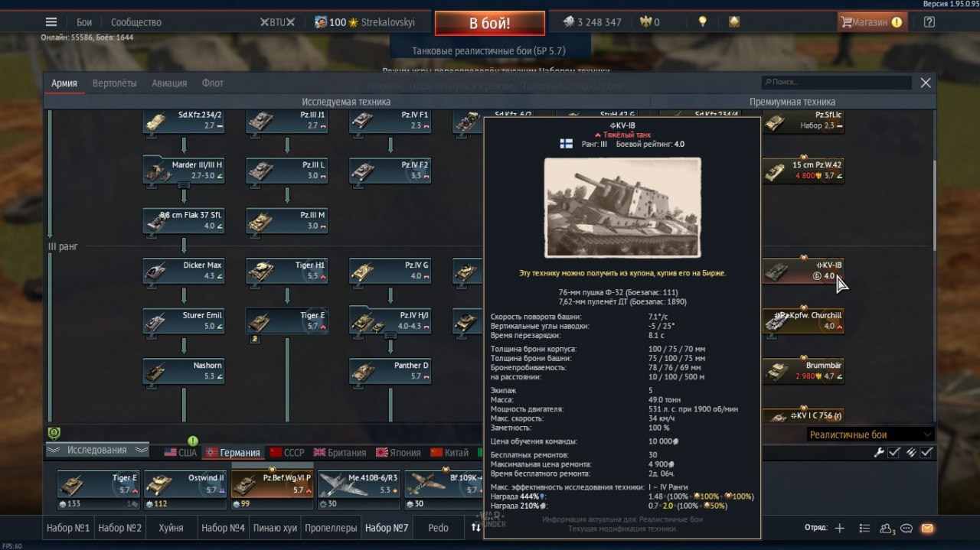Click the preset swap arrows icon
This screenshot has width=980, height=550.
(x=475, y=528)
